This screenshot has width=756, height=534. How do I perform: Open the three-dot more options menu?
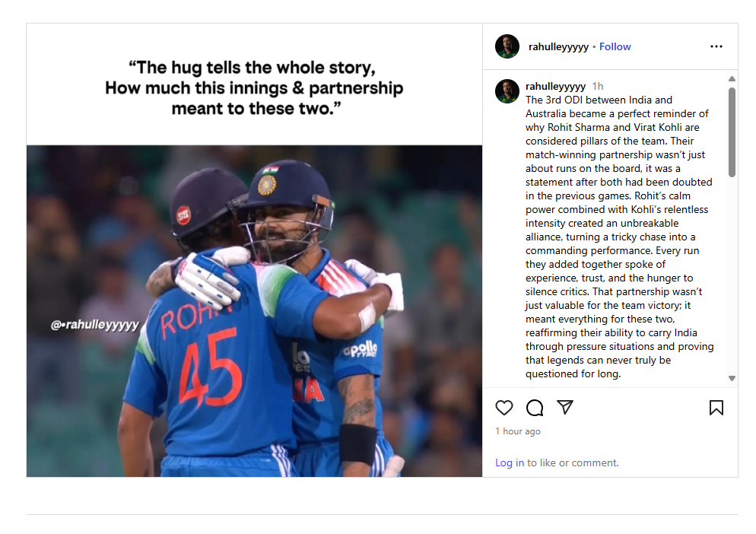(x=716, y=46)
